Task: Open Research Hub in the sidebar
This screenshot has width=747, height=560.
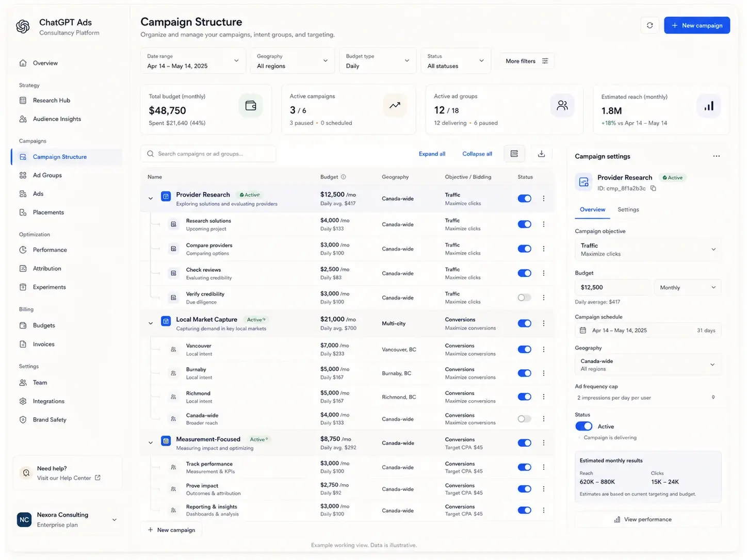Action: tap(52, 101)
